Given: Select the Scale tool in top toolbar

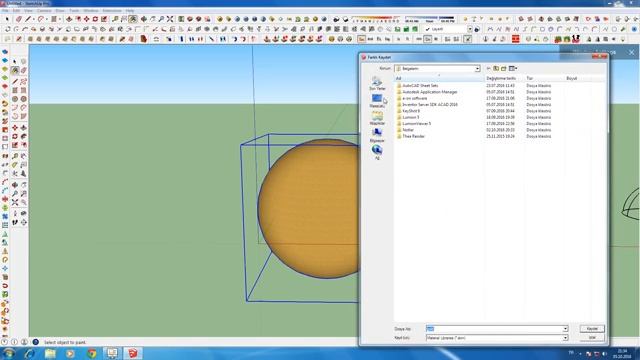Looking at the screenshot, I should [x=104, y=19].
